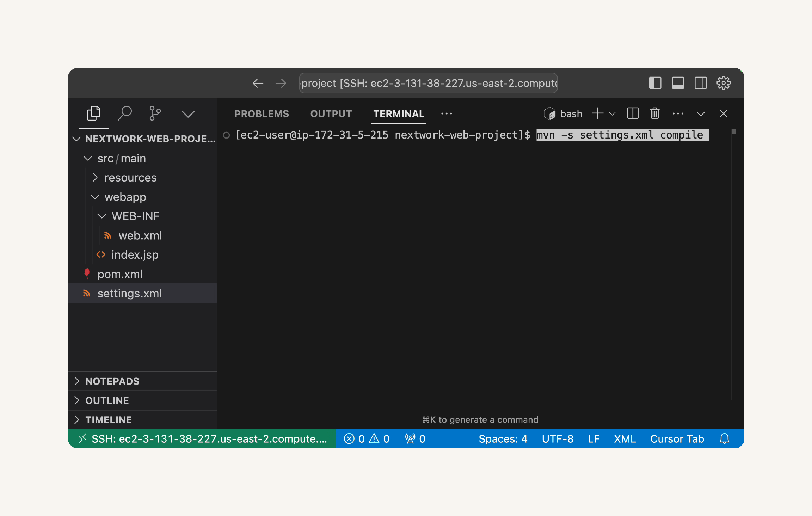812x516 pixels.
Task: Collapse panel with the chevron down icon
Action: 701,114
